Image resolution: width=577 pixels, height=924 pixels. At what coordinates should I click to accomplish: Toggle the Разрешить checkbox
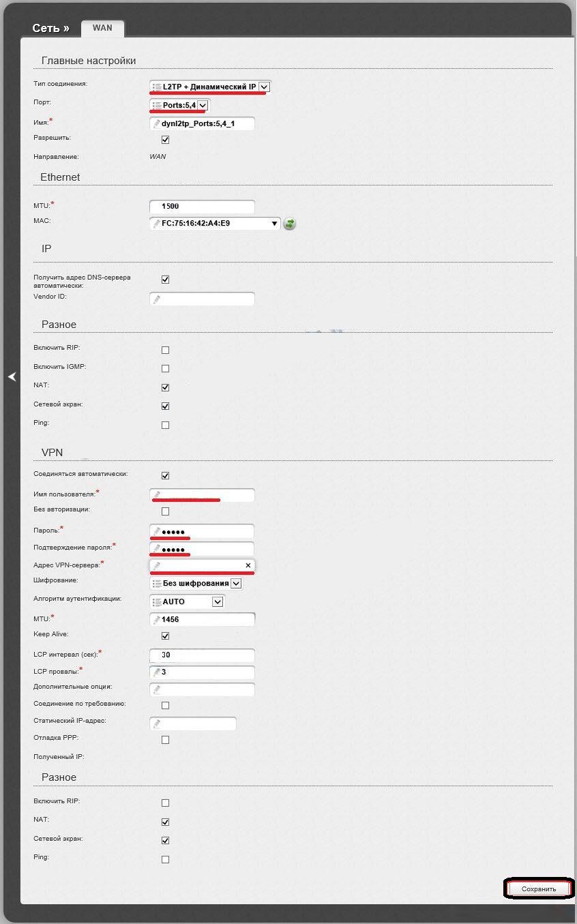click(x=165, y=140)
